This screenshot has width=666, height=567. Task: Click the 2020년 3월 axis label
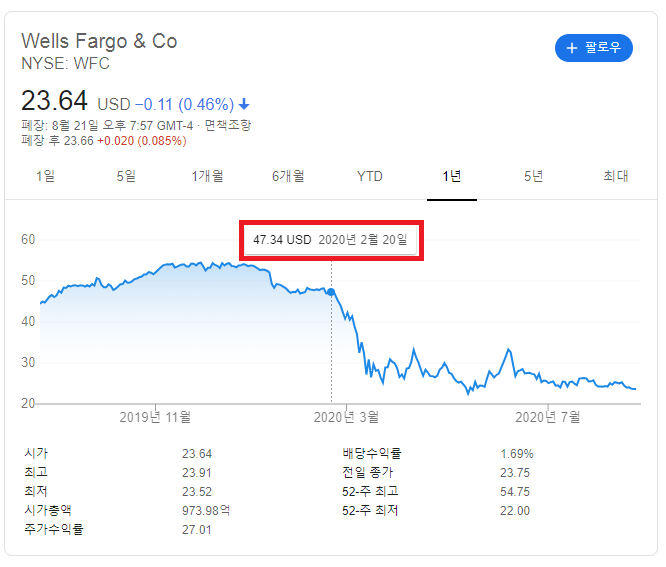tap(346, 417)
